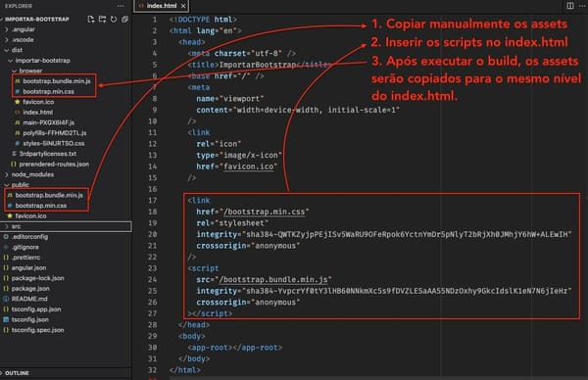Open favicon.ico in browser folder
The image size is (588, 380).
(38, 102)
